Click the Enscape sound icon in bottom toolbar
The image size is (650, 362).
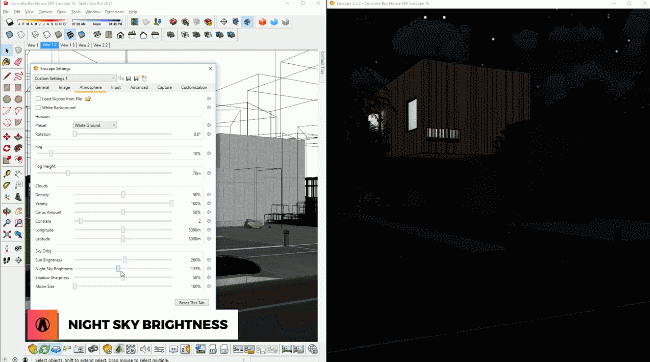[x=145, y=349]
